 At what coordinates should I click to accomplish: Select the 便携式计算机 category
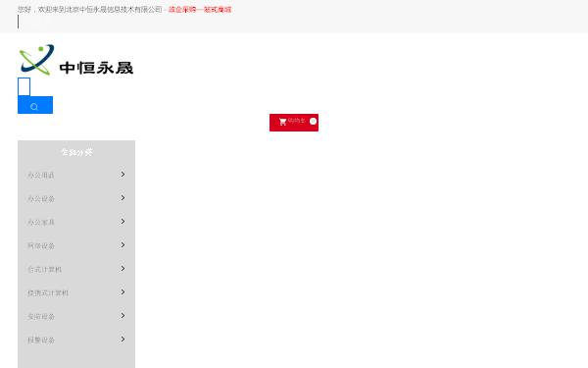pyautogui.click(x=48, y=292)
